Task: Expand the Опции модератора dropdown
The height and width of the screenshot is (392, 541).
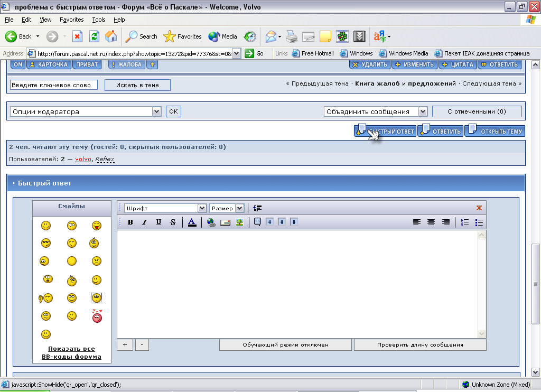Action: click(x=86, y=111)
